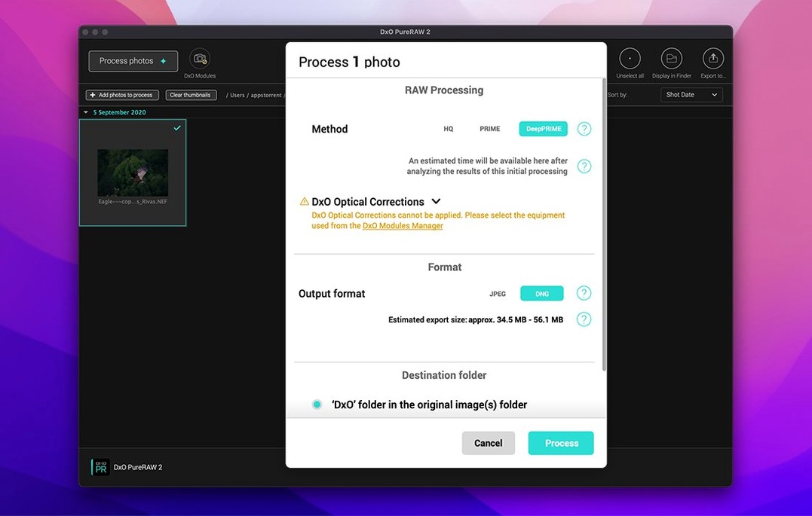Collapse the 5 September 2020 group
Image resolution: width=812 pixels, height=516 pixels.
[x=86, y=112]
